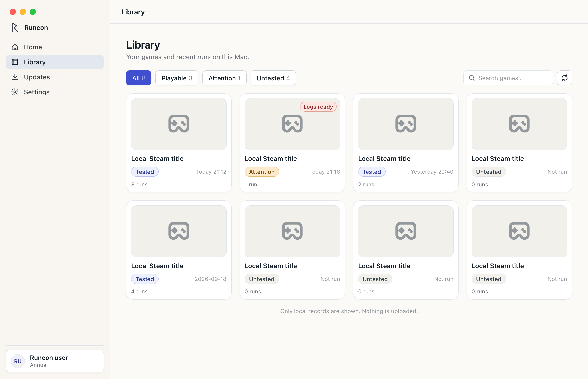
Task: Click Tested badge on 2026-09-18 card
Action: click(x=145, y=279)
